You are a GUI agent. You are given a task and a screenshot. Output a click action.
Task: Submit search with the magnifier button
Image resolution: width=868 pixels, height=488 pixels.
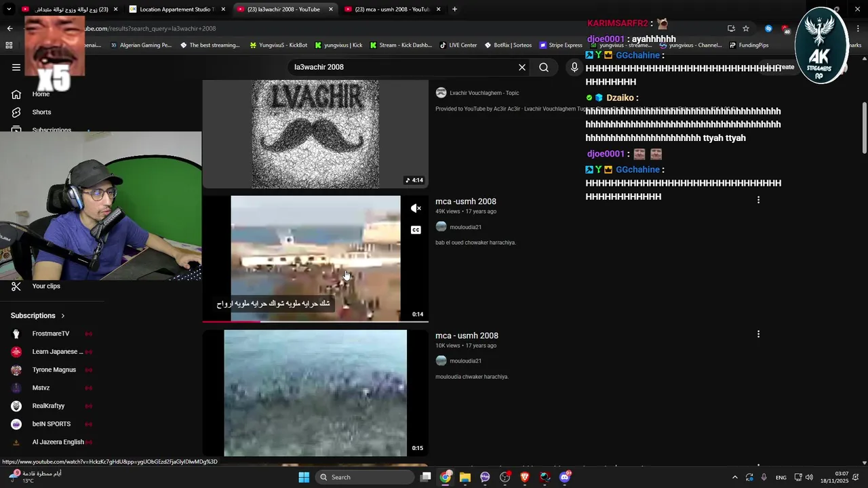544,67
